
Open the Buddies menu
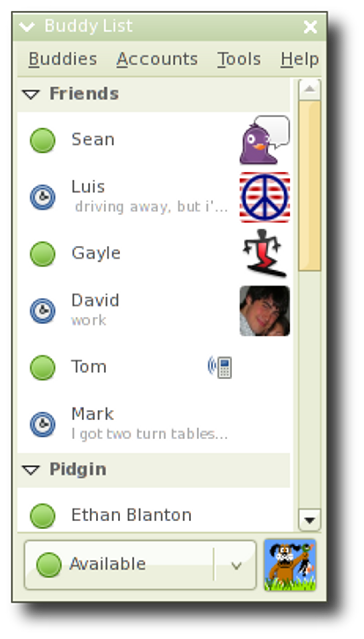point(63,59)
